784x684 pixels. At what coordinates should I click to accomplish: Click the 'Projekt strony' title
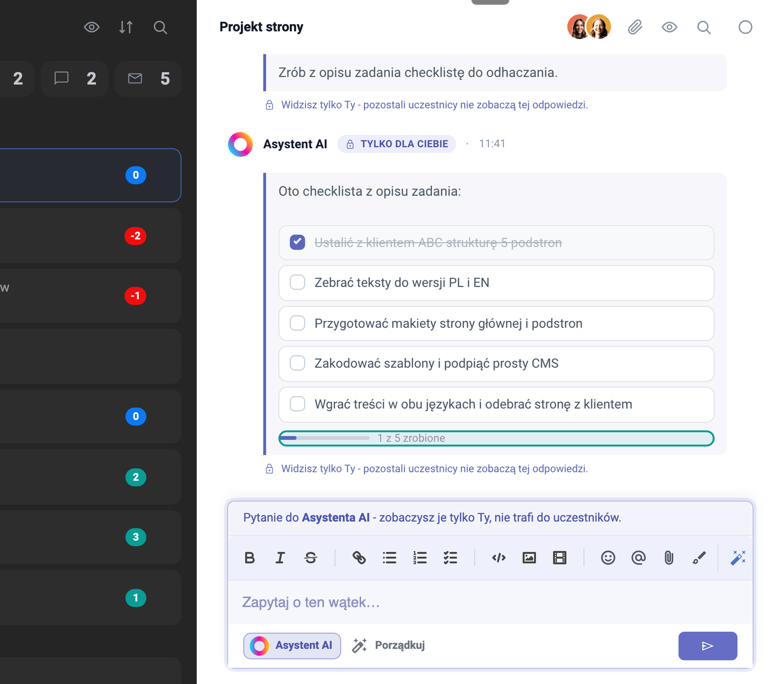coord(262,27)
